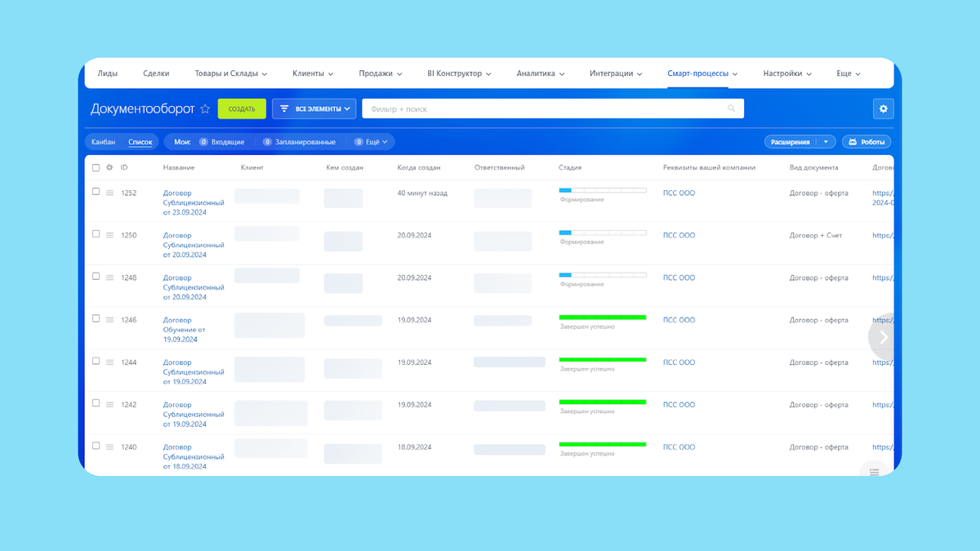The image size is (980, 551).
Task: Sort by the ID column header
Action: pyautogui.click(x=124, y=167)
